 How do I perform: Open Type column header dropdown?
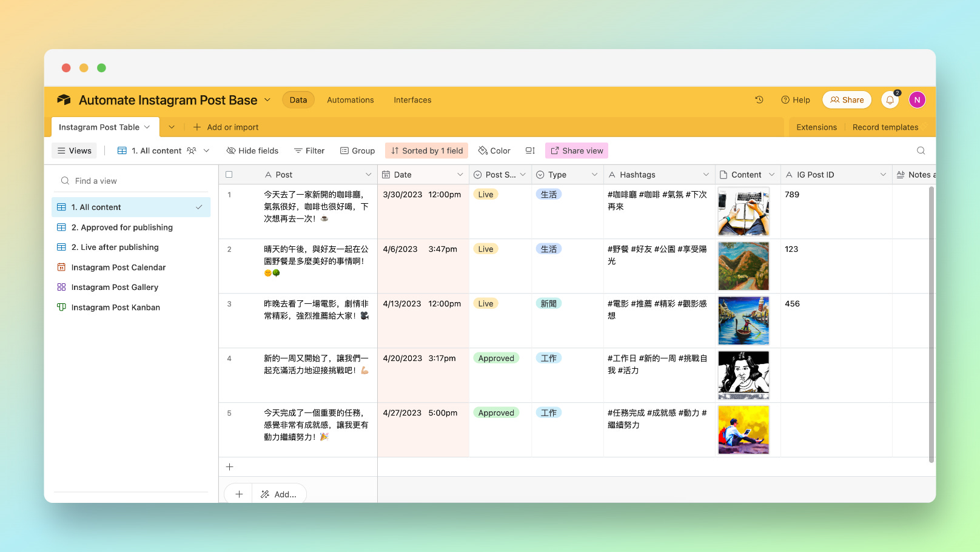[x=594, y=174]
